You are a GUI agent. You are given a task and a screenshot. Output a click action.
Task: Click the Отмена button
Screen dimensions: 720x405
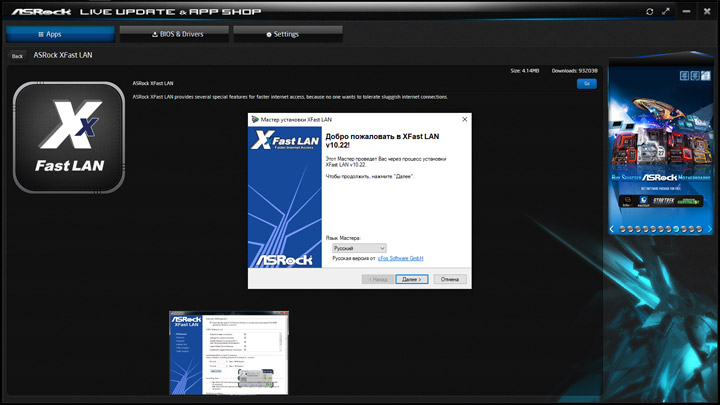click(x=450, y=279)
